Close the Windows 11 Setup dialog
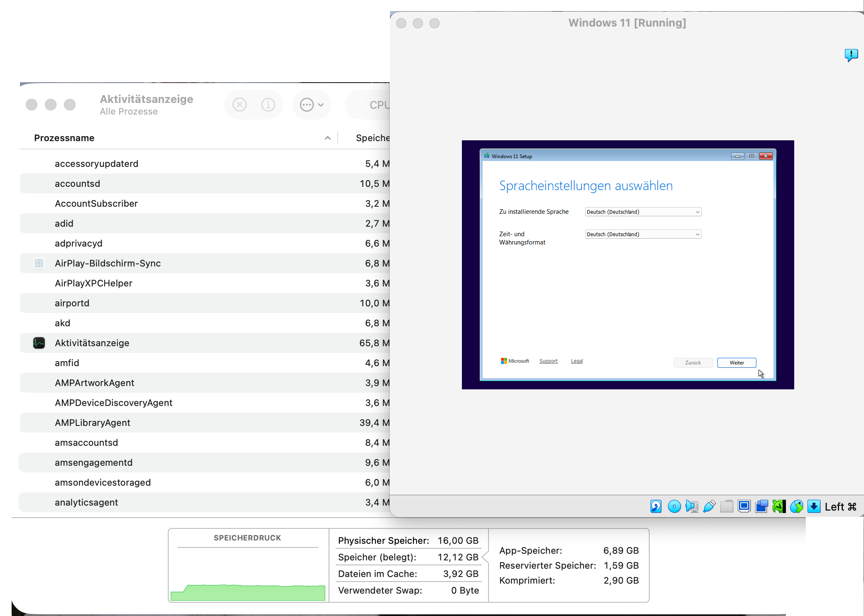 (766, 156)
